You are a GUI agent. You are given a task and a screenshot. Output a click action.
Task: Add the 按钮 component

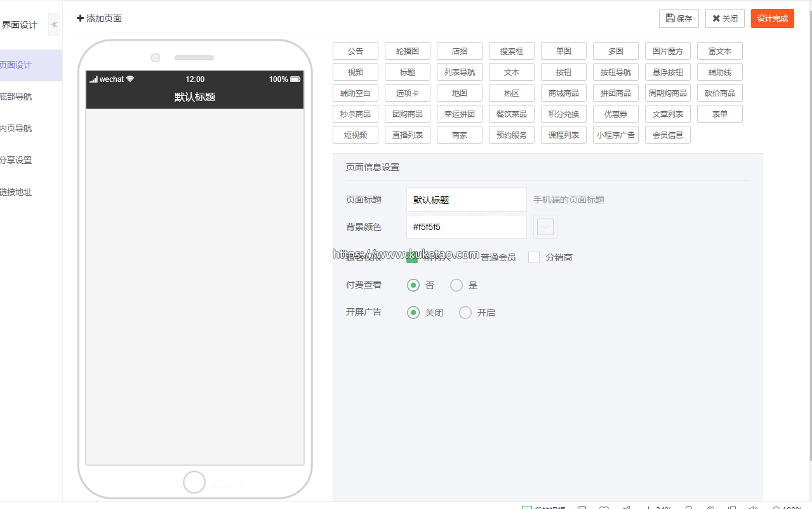point(564,72)
